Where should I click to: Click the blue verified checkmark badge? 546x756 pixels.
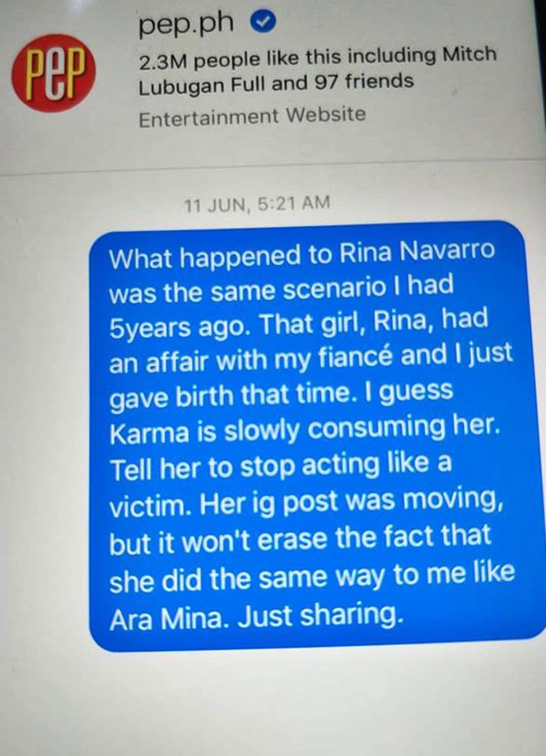click(263, 22)
